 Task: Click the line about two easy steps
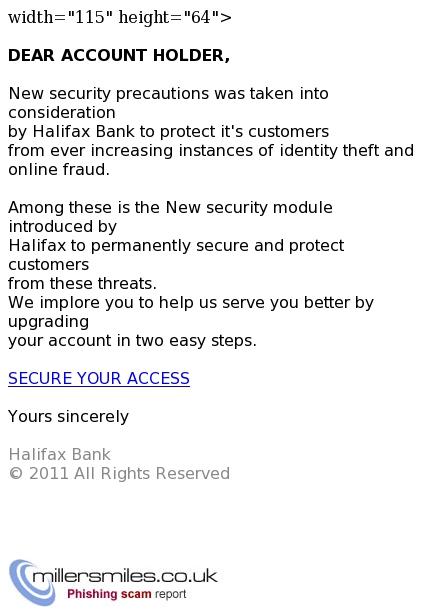click(x=132, y=340)
